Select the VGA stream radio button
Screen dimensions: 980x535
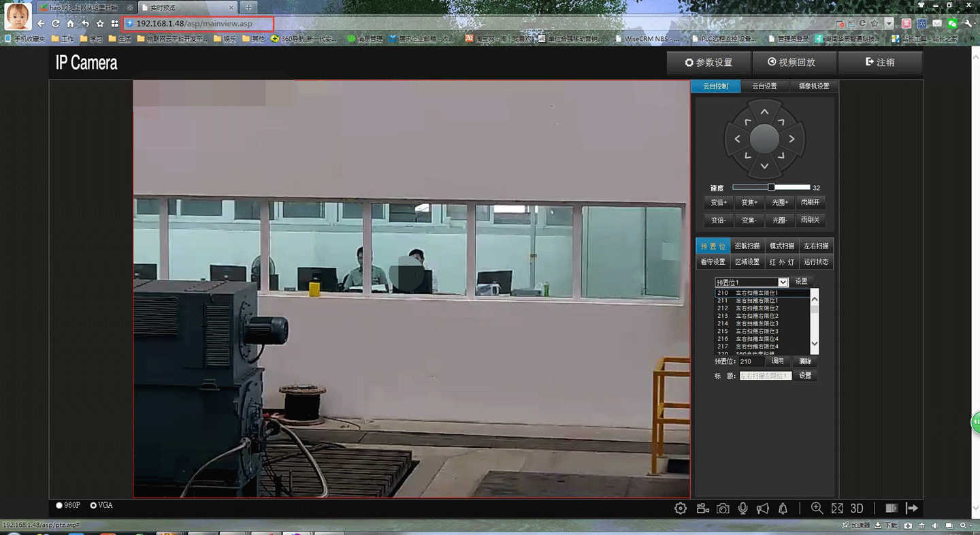click(x=93, y=505)
